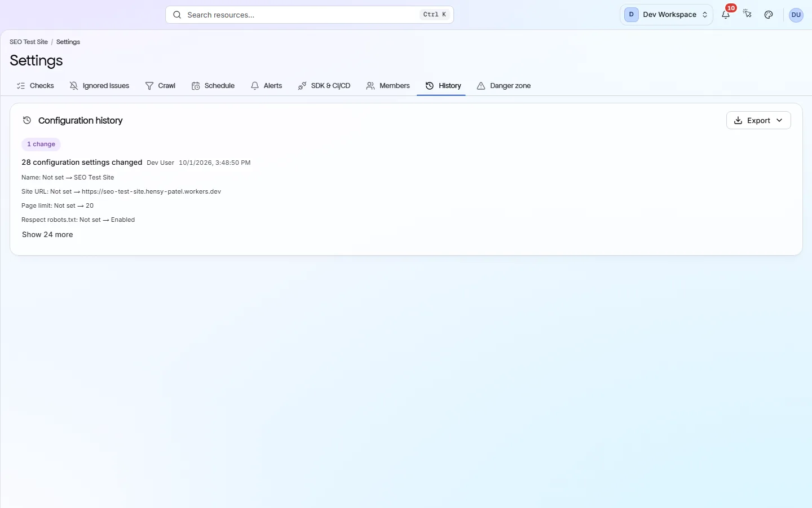
Task: Open the Members tab
Action: (388, 86)
